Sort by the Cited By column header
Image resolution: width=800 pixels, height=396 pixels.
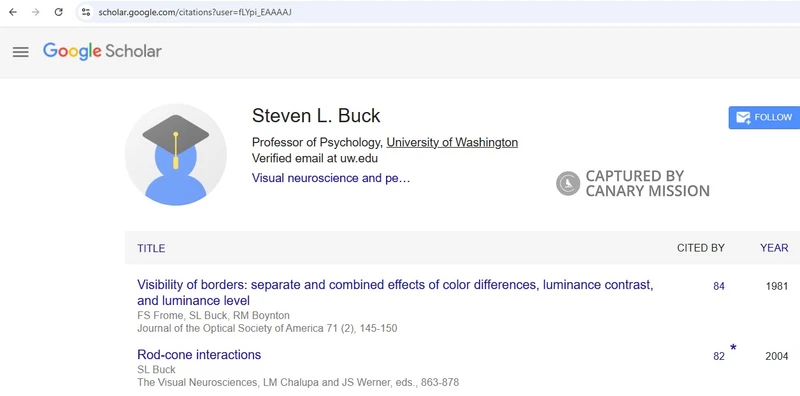click(701, 248)
